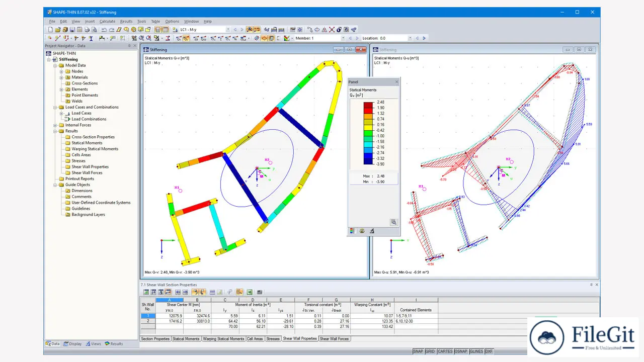Screen dimensions: 644x362
Task: Open the Results menu
Action: tap(126, 21)
